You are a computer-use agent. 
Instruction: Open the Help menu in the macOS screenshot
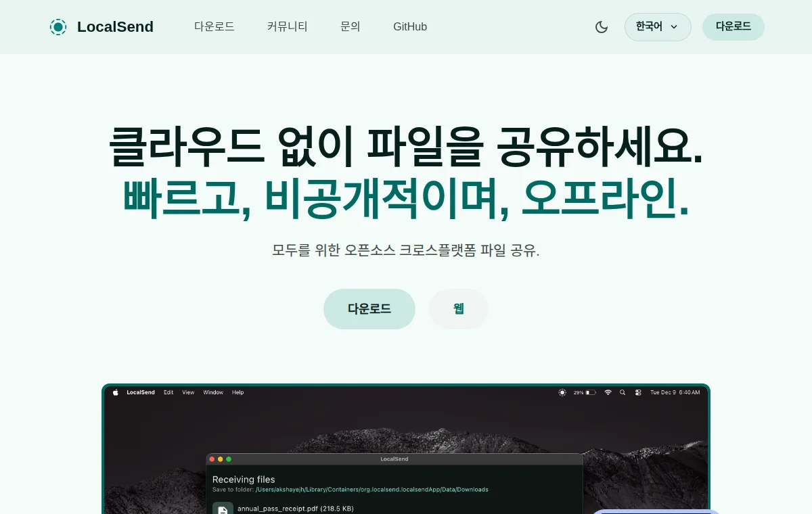click(x=238, y=392)
